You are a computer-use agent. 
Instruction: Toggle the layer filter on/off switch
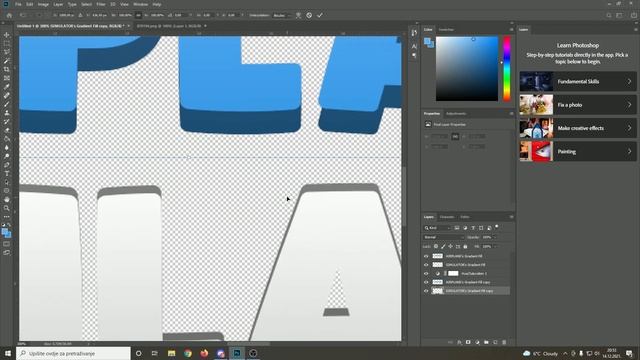click(x=497, y=226)
